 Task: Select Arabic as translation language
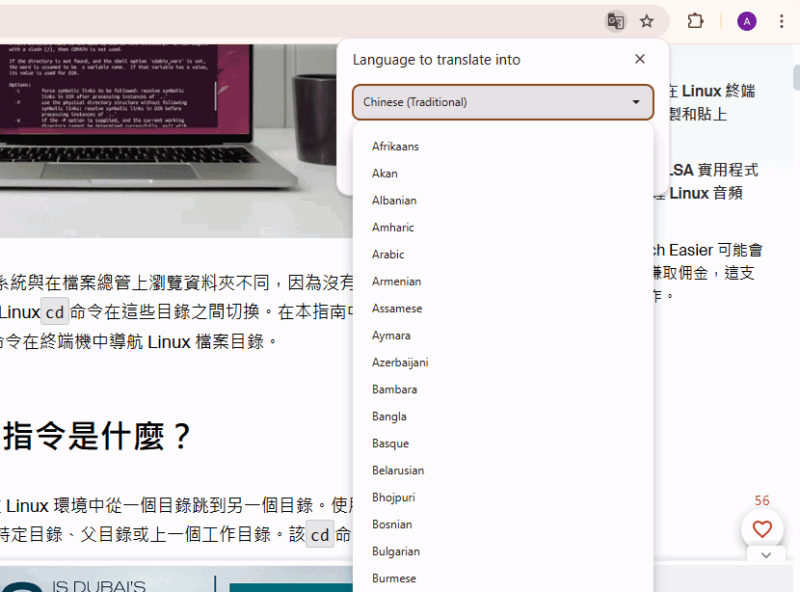pyautogui.click(x=387, y=254)
